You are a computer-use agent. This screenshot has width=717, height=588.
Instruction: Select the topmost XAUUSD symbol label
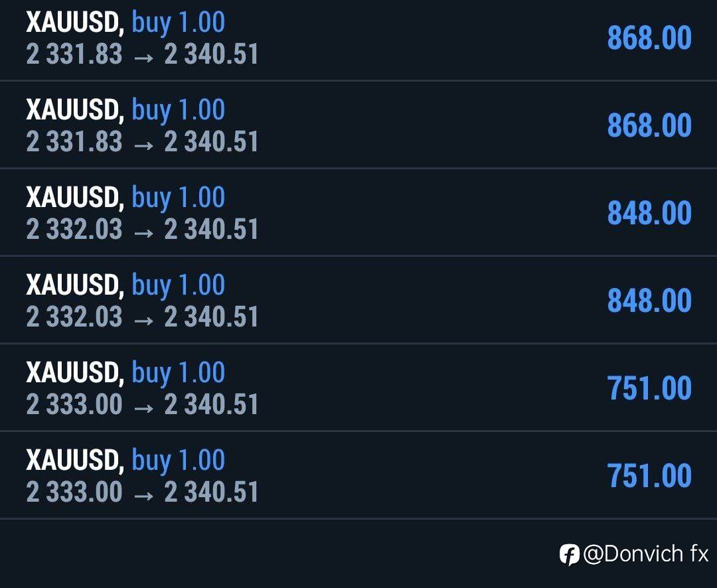pyautogui.click(x=74, y=23)
